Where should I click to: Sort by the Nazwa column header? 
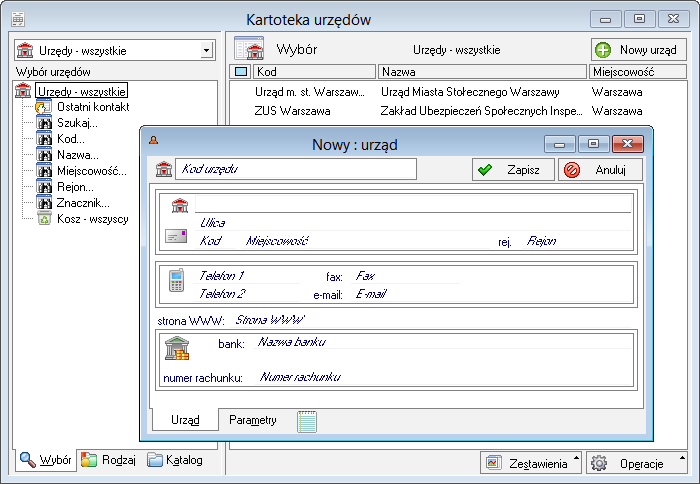tap(482, 71)
